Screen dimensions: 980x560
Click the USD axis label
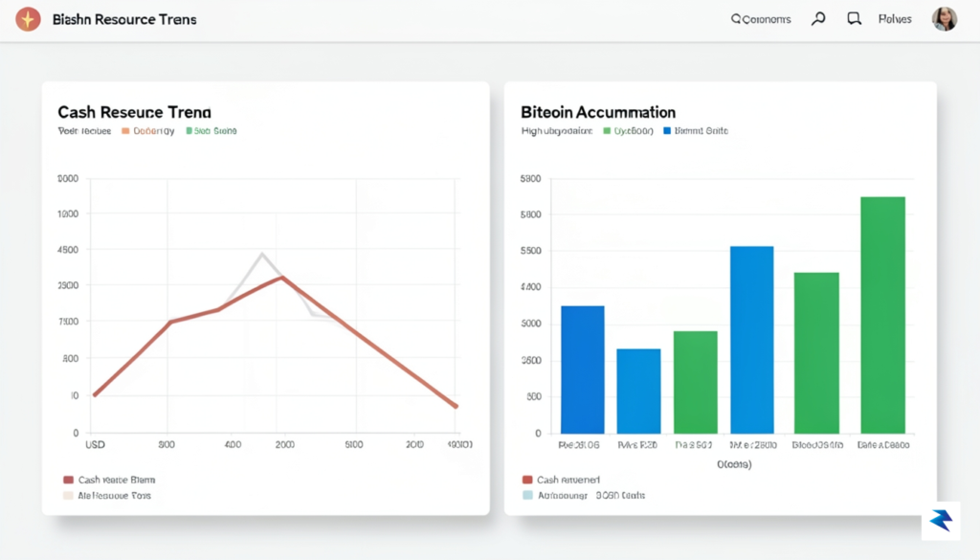(x=95, y=444)
